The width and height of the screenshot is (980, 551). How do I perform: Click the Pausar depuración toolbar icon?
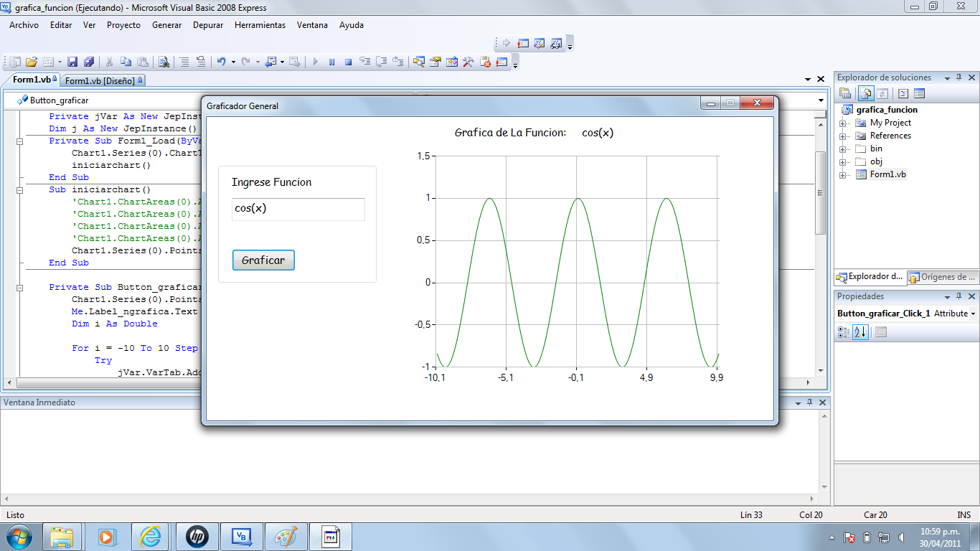click(x=331, y=62)
